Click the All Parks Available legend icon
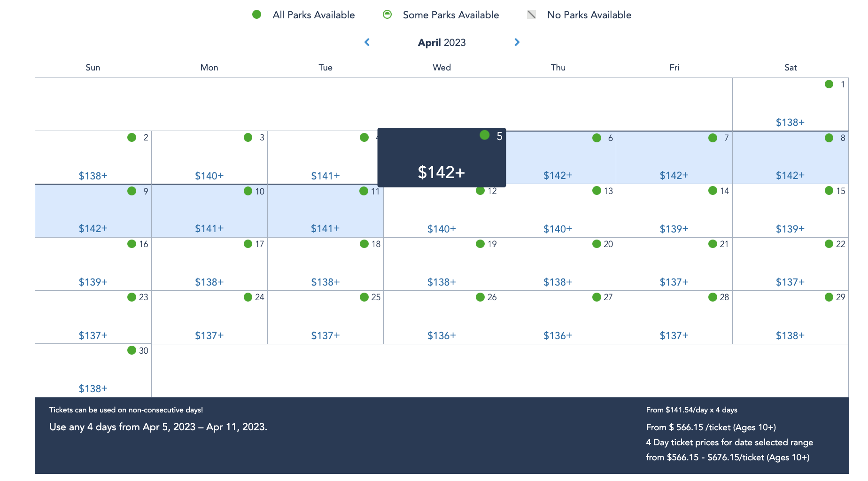This screenshot has width=868, height=481. [256, 15]
